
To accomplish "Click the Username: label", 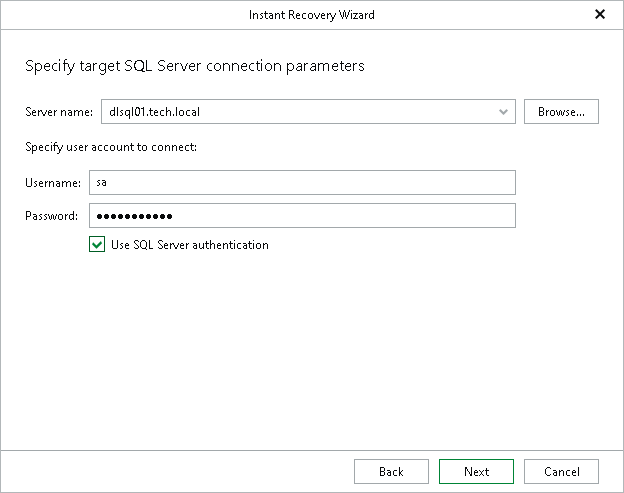I will [x=53, y=183].
